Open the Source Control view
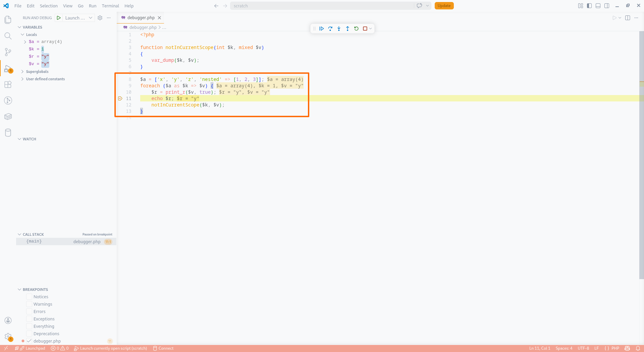This screenshot has width=644, height=352. pos(8,52)
